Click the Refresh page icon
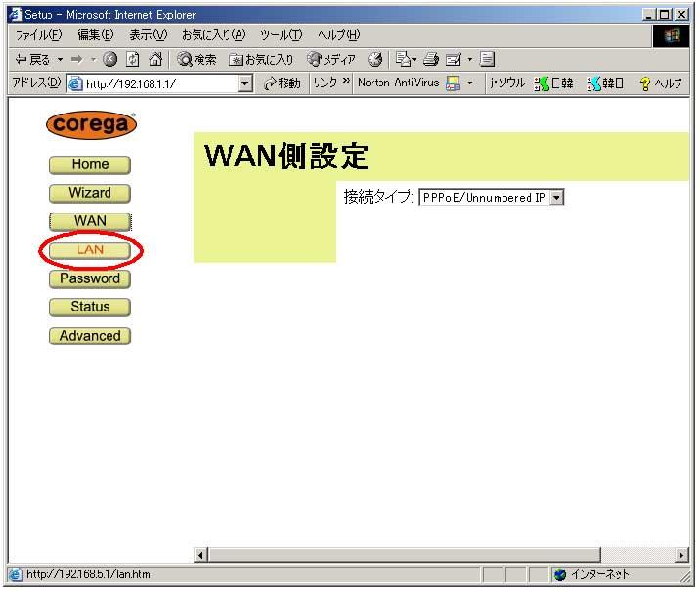This screenshot has width=700, height=591. [132, 60]
